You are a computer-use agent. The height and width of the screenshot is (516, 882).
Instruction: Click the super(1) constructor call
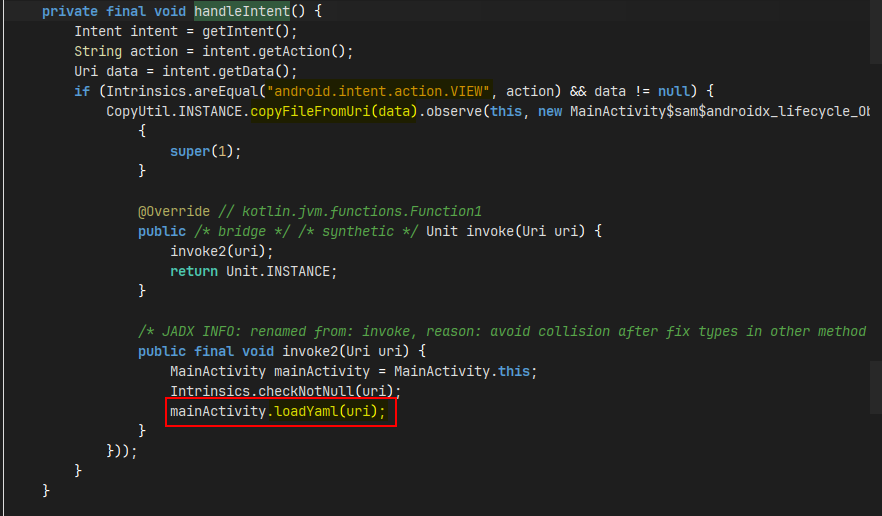point(201,151)
